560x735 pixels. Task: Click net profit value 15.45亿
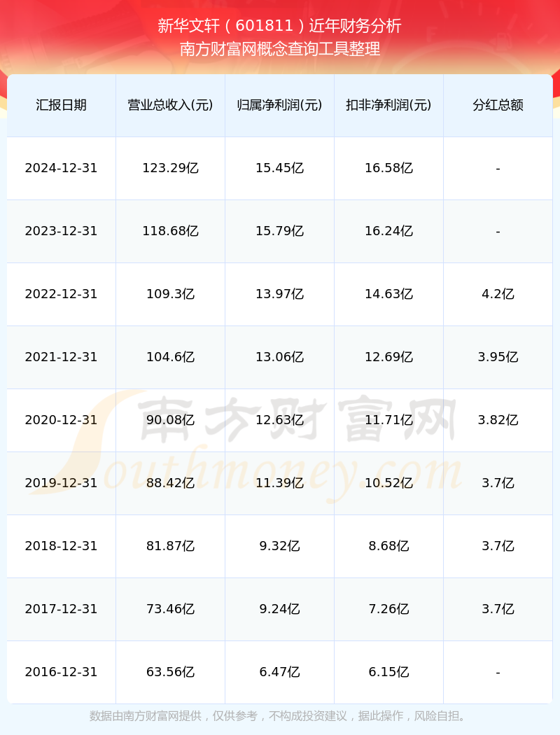tap(280, 168)
